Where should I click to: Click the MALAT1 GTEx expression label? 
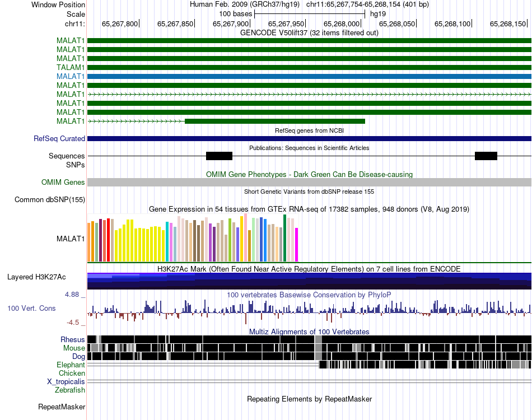coord(71,239)
